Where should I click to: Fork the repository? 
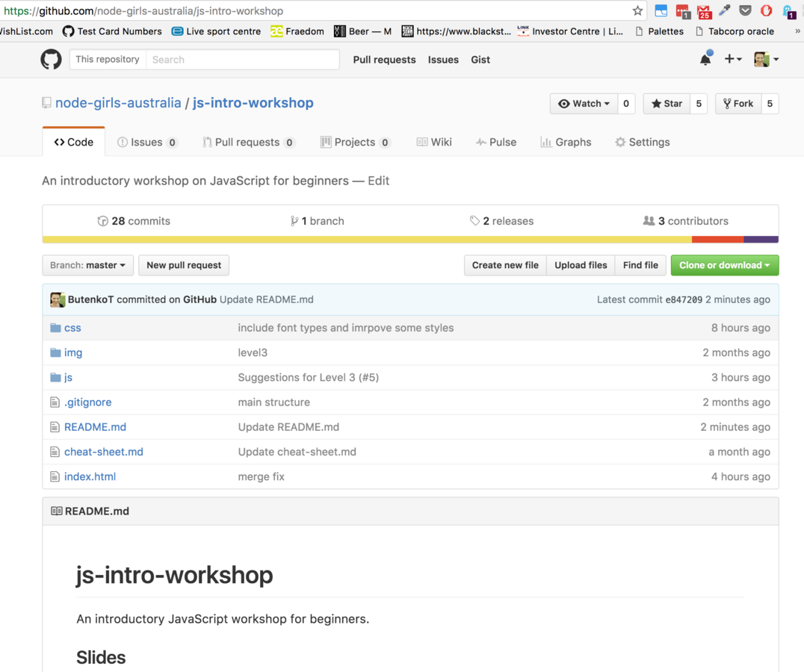(x=738, y=104)
